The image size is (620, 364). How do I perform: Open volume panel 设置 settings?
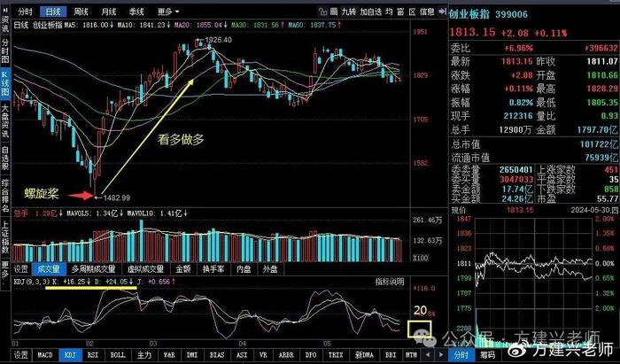(21, 269)
